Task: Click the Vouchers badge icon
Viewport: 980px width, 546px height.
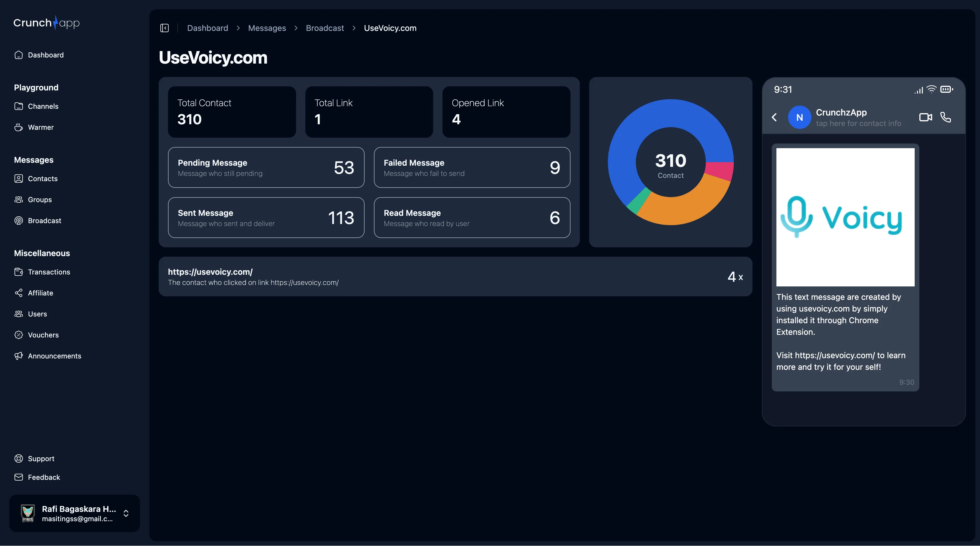Action: 19,335
